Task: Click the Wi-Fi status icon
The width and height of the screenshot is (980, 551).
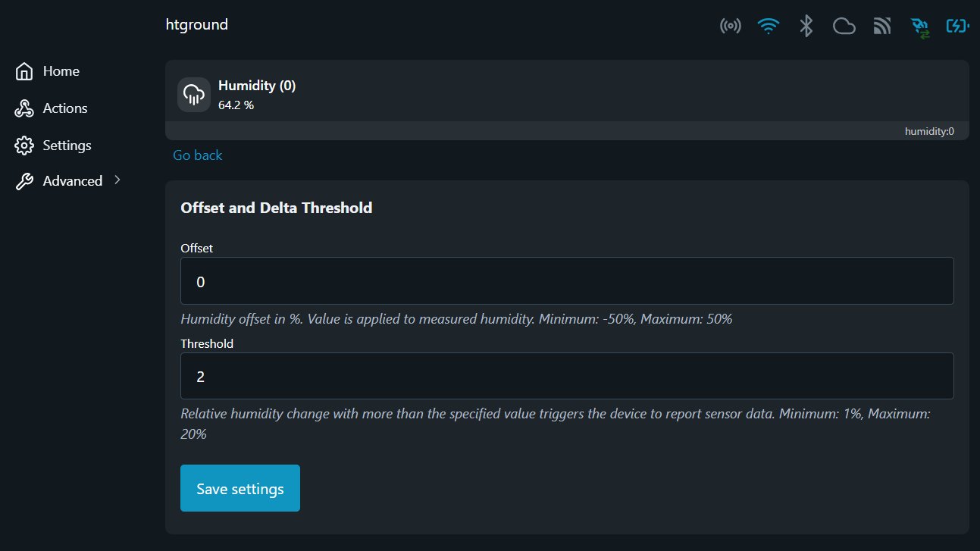Action: pyautogui.click(x=769, y=27)
